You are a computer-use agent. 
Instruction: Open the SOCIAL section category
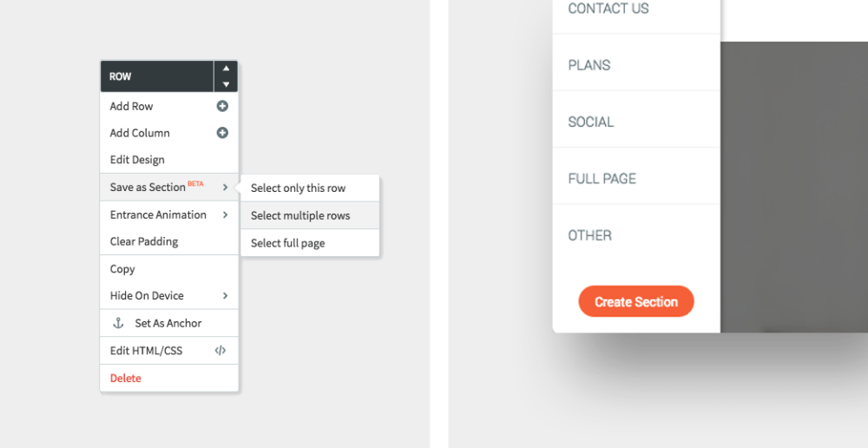click(636, 122)
